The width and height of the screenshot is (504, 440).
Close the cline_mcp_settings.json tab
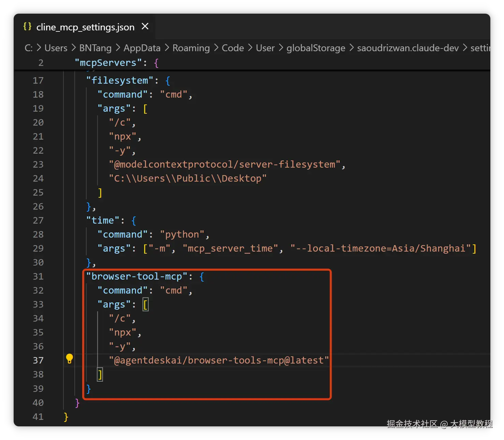pyautogui.click(x=145, y=26)
